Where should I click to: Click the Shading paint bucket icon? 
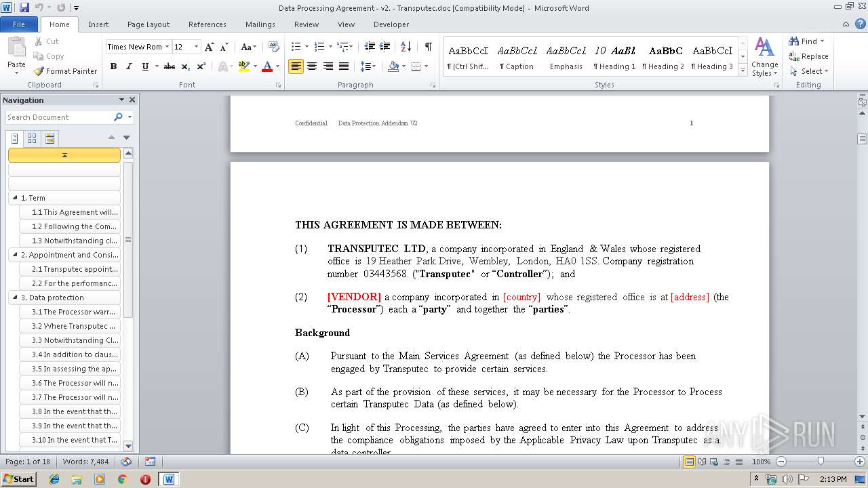click(x=393, y=66)
